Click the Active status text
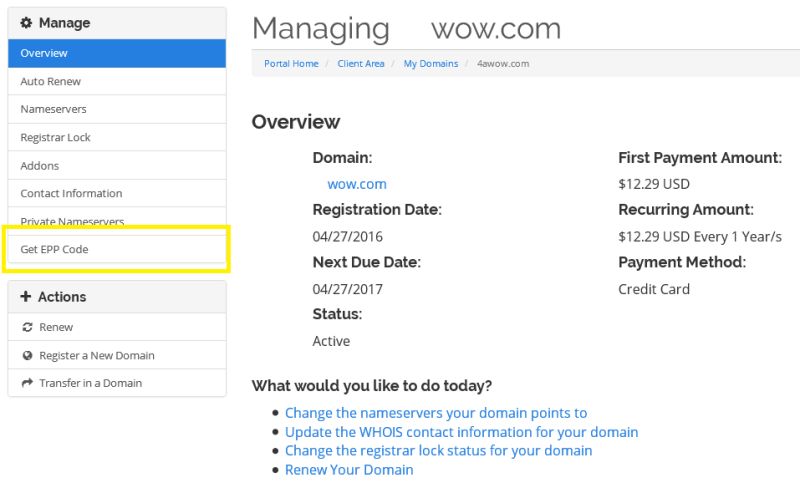800x488 pixels. (x=331, y=341)
